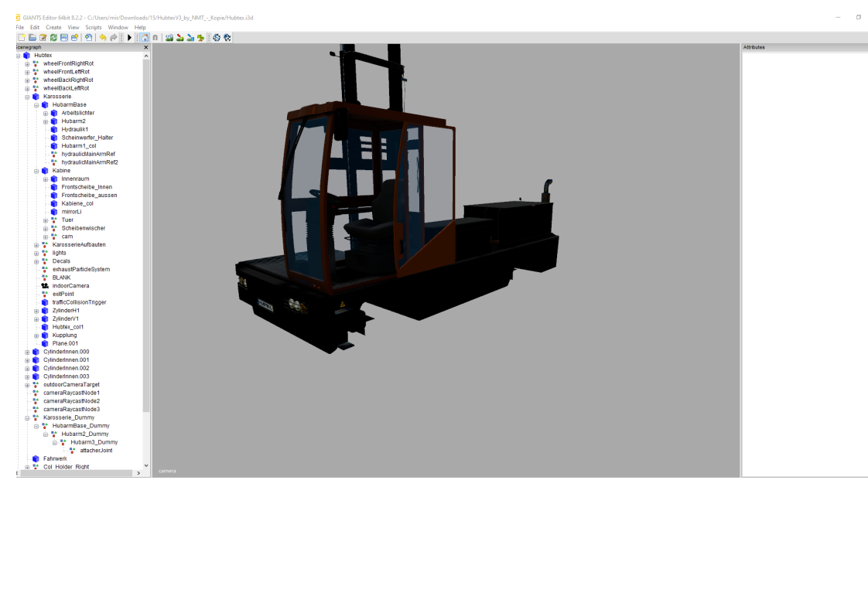Open the Scripts menu
The image size is (868, 613).
click(93, 27)
